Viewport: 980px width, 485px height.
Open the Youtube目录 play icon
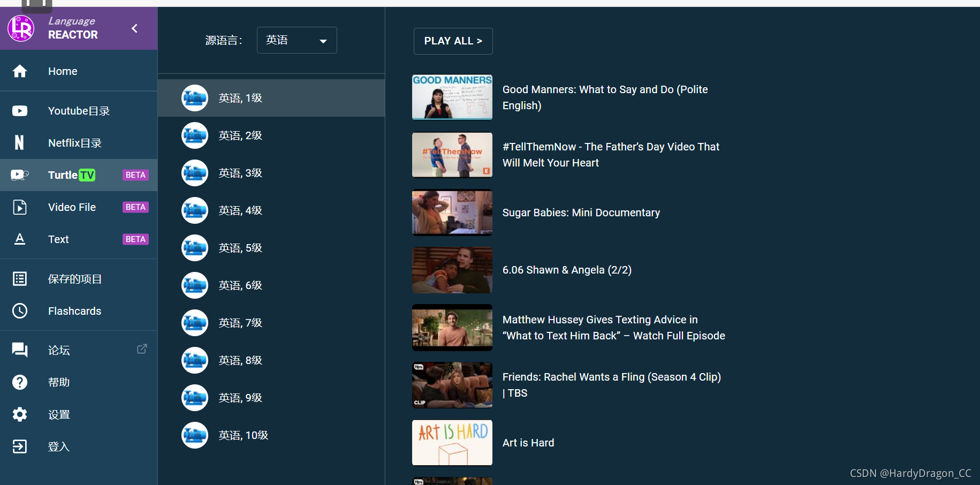click(20, 111)
